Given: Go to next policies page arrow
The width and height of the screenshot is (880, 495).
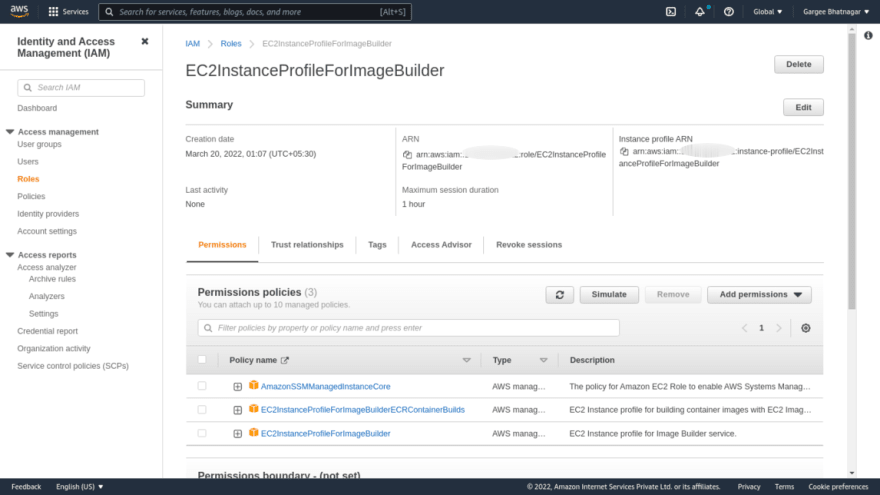Looking at the screenshot, I should click(x=778, y=328).
